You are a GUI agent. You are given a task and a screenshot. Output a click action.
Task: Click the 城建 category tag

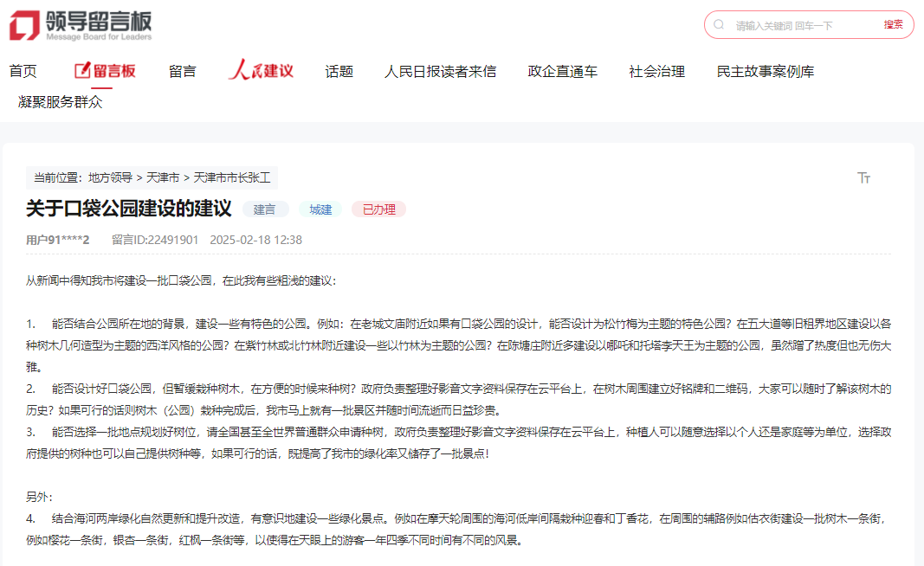pyautogui.click(x=319, y=209)
